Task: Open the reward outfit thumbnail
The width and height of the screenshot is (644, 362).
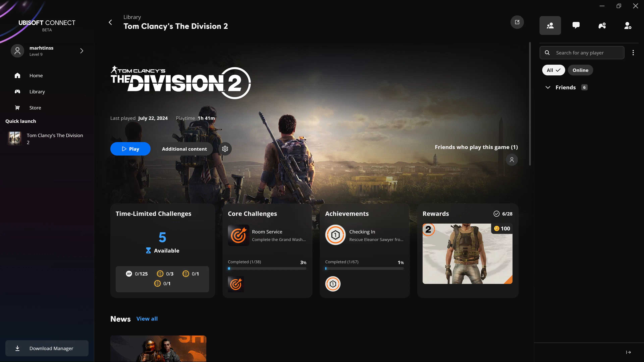Action: pos(468,254)
